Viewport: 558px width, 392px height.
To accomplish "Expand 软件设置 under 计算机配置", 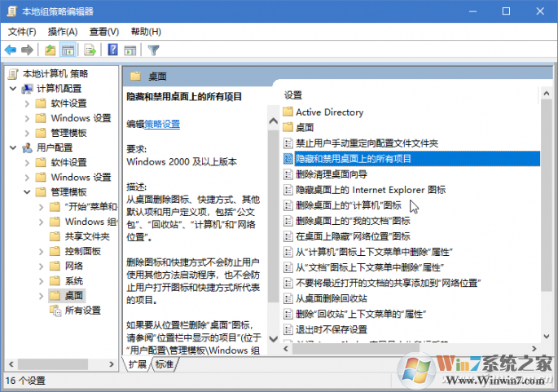I will [x=27, y=104].
